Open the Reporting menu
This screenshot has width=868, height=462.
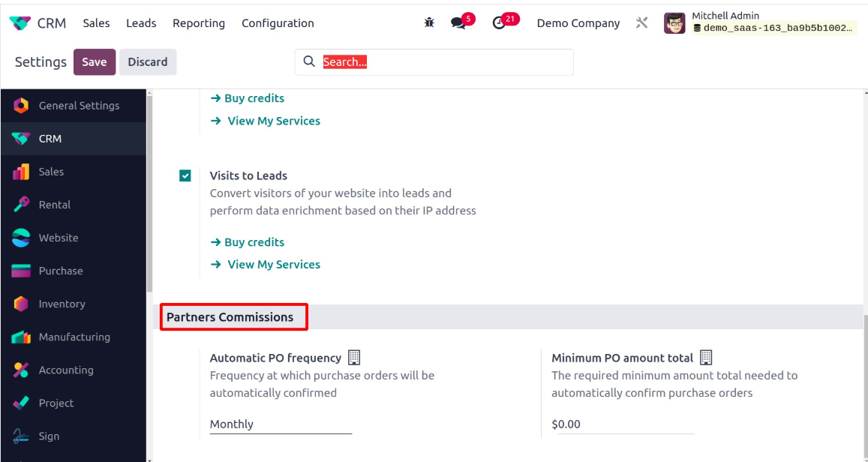pyautogui.click(x=199, y=23)
